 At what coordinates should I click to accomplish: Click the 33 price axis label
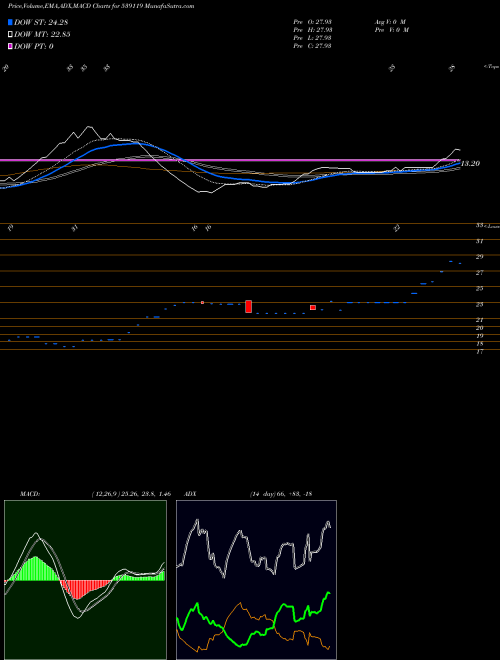click(479, 226)
